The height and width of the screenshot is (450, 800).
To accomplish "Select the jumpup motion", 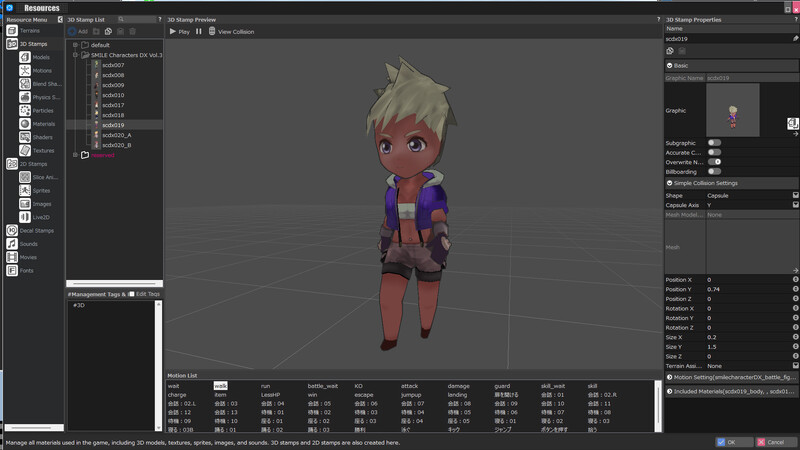I will (411, 394).
